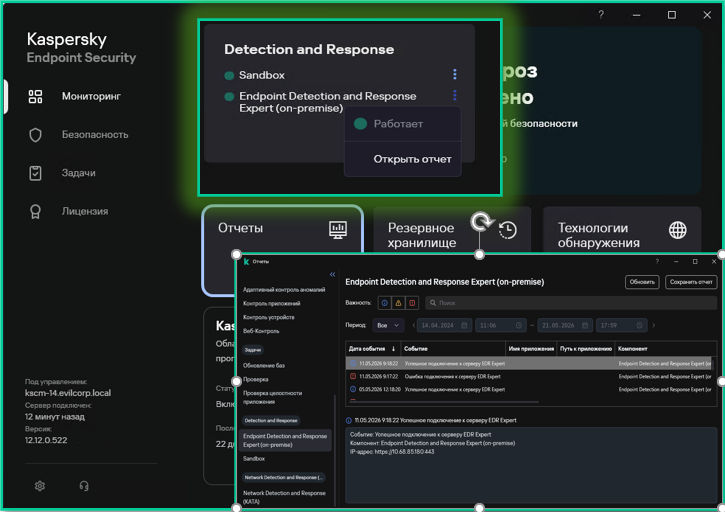The image size is (725, 512).
Task: Go to next period with right chevron
Action: tap(653, 326)
